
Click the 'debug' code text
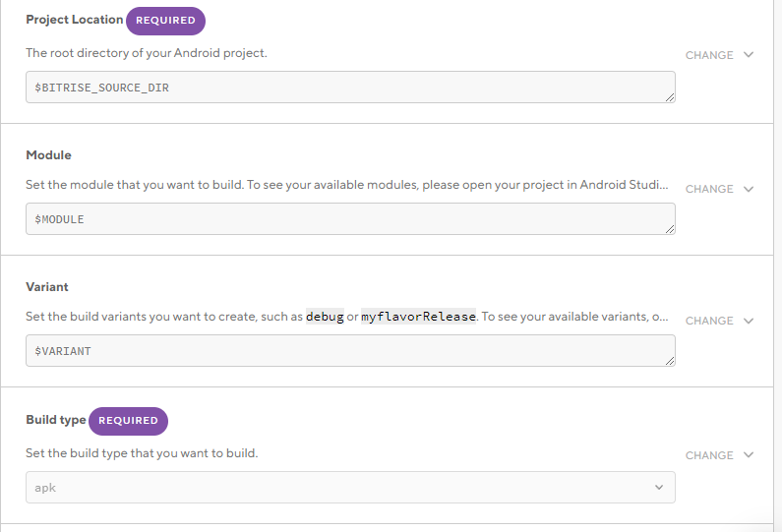325,317
